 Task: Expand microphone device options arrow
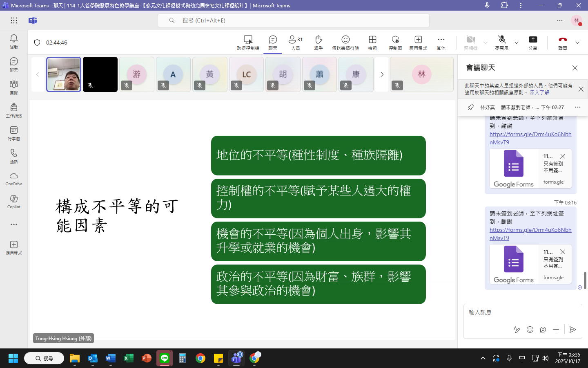517,43
